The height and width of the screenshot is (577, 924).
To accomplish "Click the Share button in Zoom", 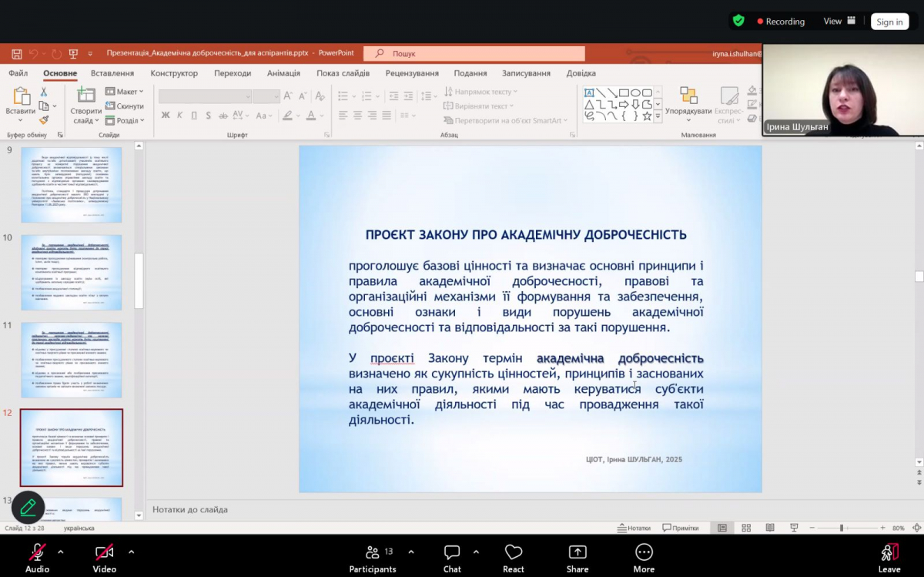I will coord(577,556).
